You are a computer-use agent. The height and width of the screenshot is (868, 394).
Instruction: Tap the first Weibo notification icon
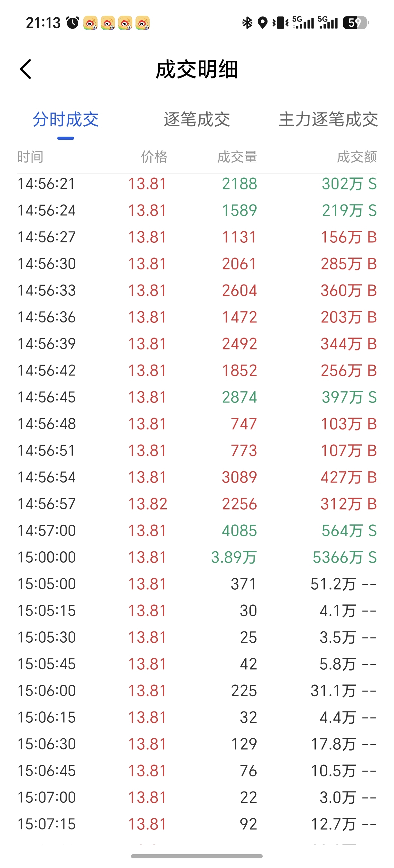(x=90, y=23)
